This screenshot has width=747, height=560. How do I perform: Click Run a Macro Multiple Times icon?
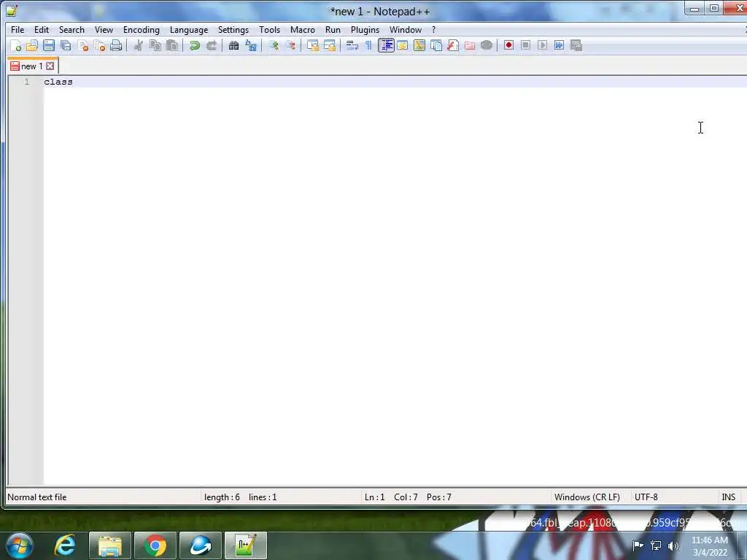(x=560, y=46)
